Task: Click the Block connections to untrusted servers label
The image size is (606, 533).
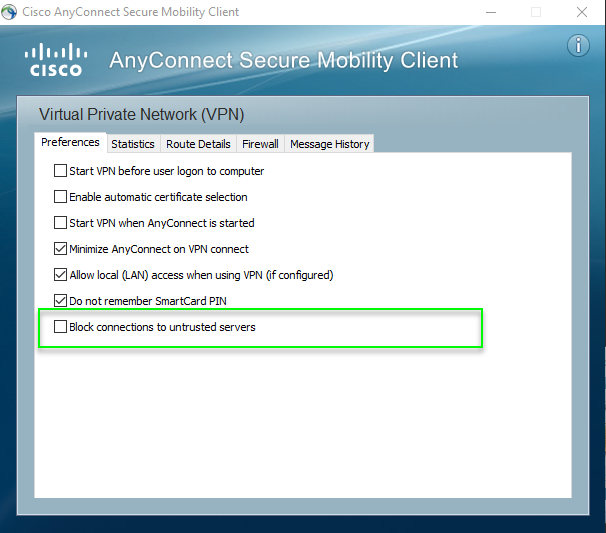Action: point(162,327)
